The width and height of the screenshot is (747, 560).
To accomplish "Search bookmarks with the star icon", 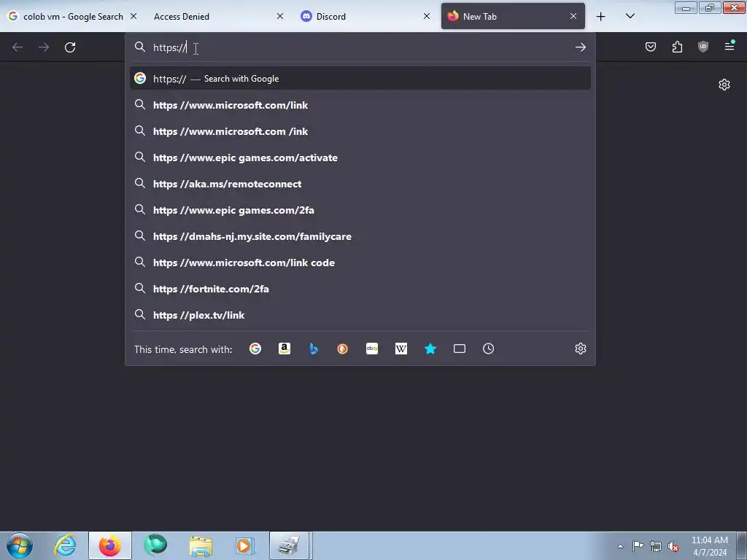I will tap(430, 349).
